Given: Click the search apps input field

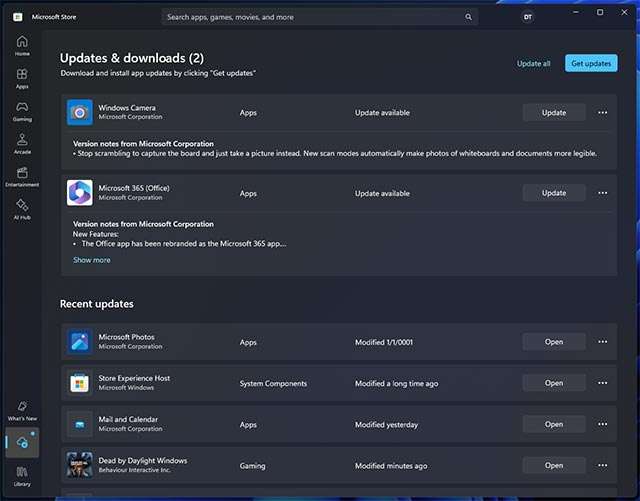Looking at the screenshot, I should click(x=310, y=17).
